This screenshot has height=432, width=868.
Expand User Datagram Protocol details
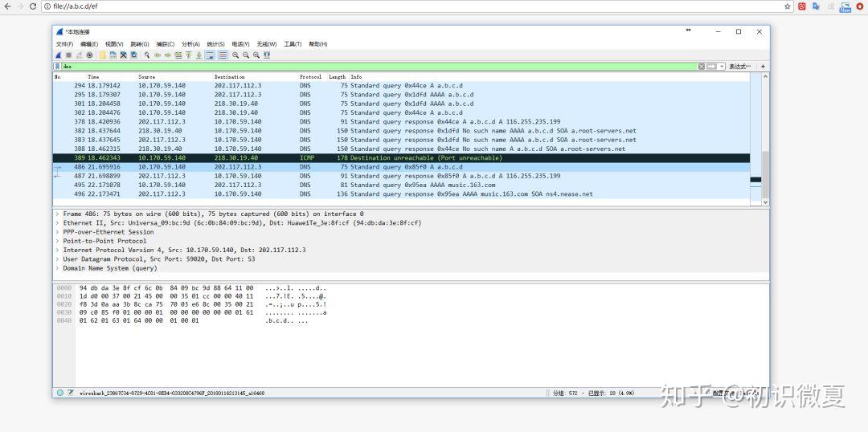coord(57,259)
